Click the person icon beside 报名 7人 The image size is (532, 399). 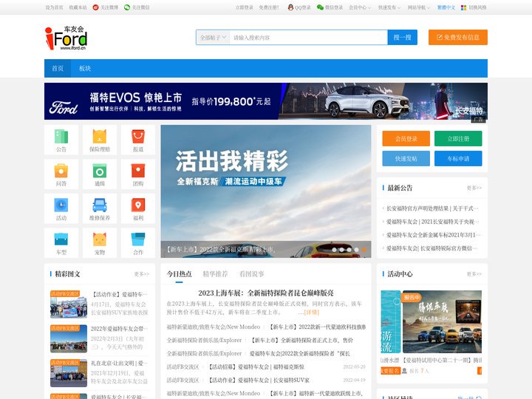pyautogui.click(x=404, y=371)
